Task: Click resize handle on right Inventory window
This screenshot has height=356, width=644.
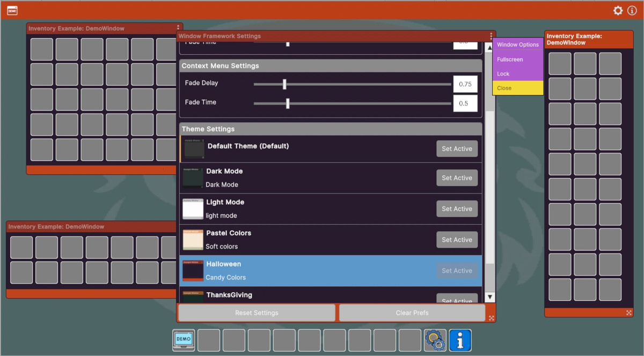Action: (629, 313)
